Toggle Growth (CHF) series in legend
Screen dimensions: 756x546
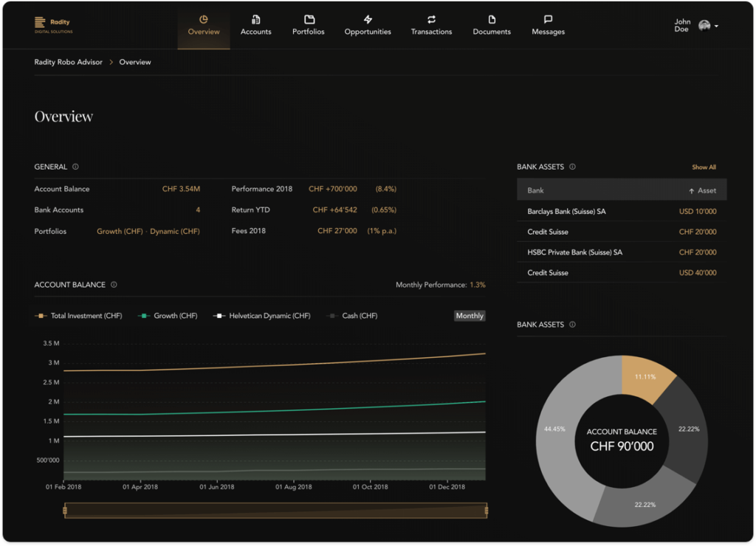point(169,316)
